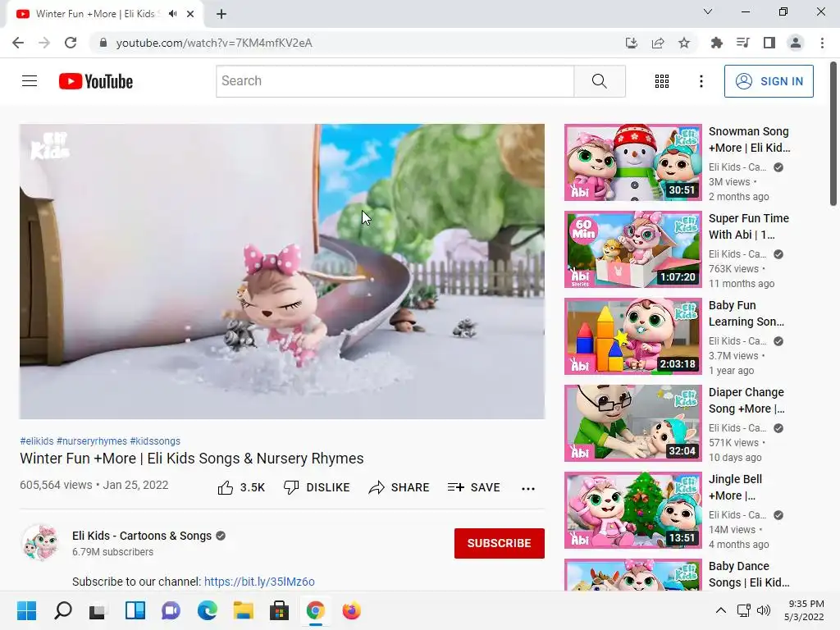Click the install app icon in address bar

(x=632, y=43)
